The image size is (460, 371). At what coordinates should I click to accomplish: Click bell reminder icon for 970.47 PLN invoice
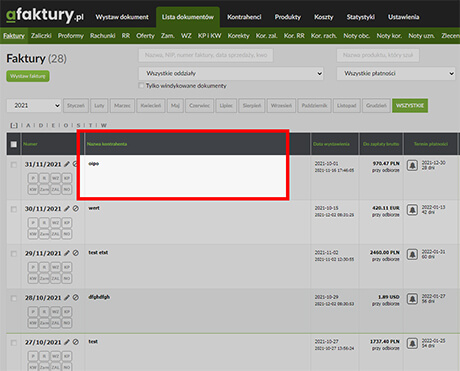(412, 165)
